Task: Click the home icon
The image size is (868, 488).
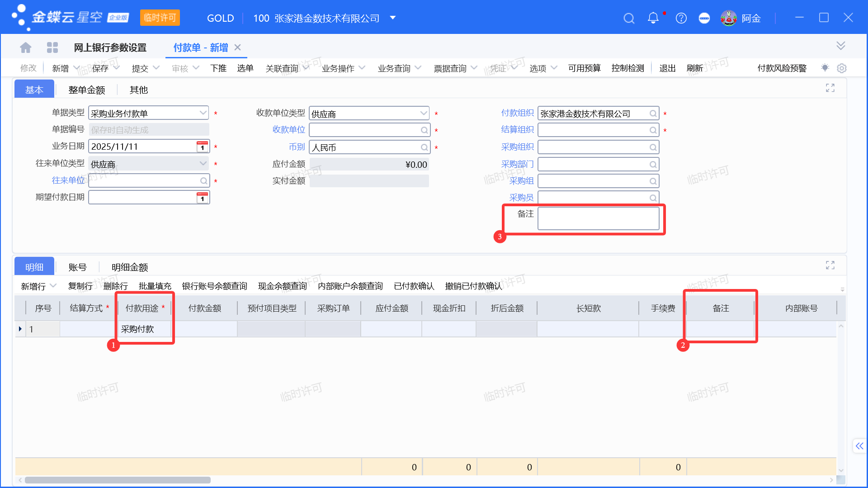Action: point(26,47)
